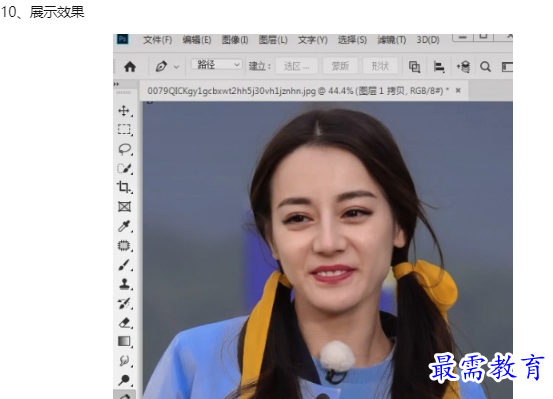Open the 选择(S) menu
Image resolution: width=553 pixels, height=399 pixels.
click(352, 40)
